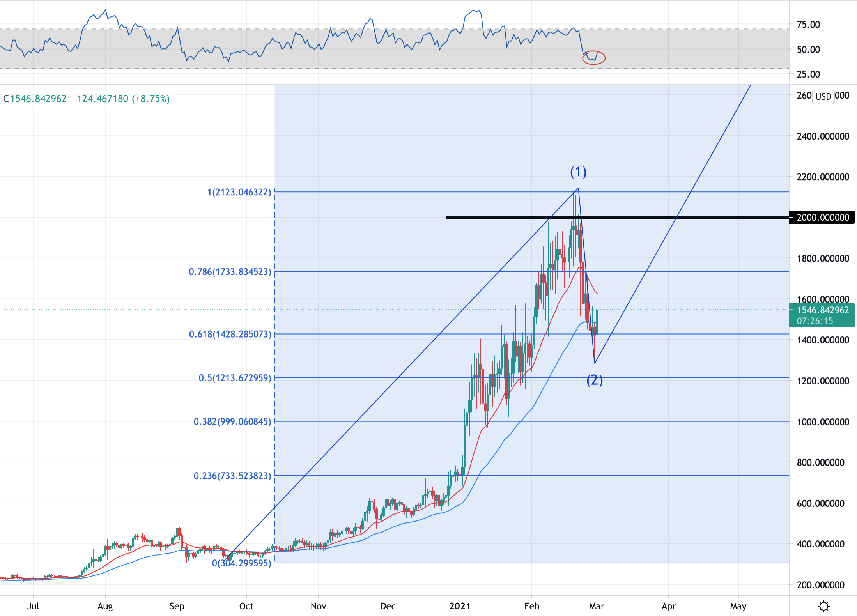
Task: Click the May label on time axis
Action: 738,606
